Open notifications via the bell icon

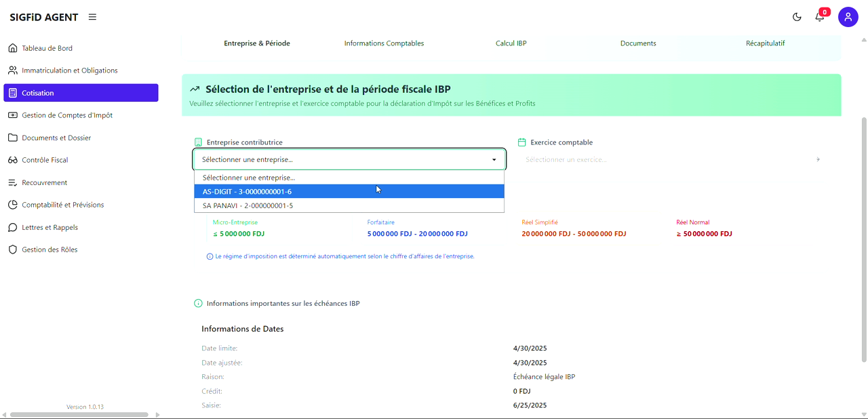[x=818, y=16]
